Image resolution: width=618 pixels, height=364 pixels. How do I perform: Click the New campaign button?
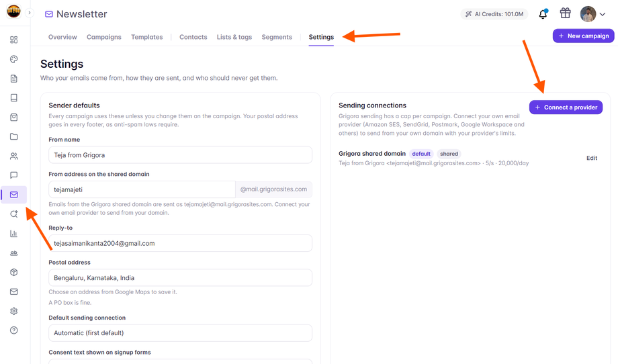583,36
